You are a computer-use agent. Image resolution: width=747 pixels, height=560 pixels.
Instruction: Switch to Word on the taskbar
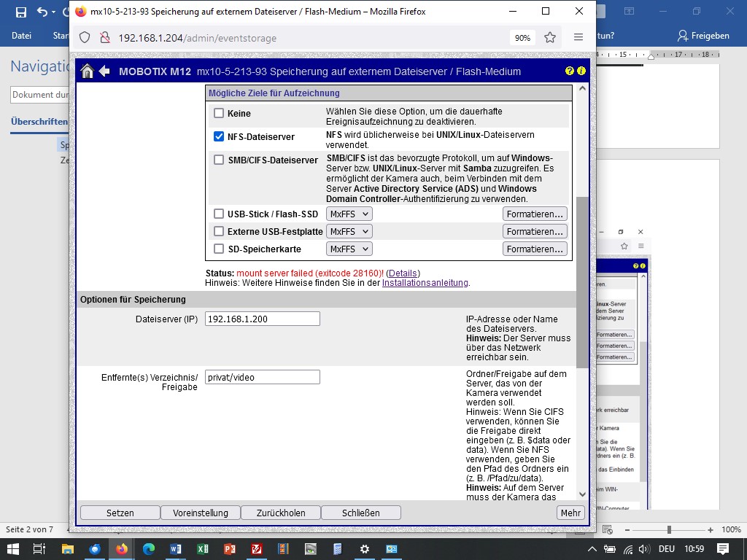coord(176,549)
